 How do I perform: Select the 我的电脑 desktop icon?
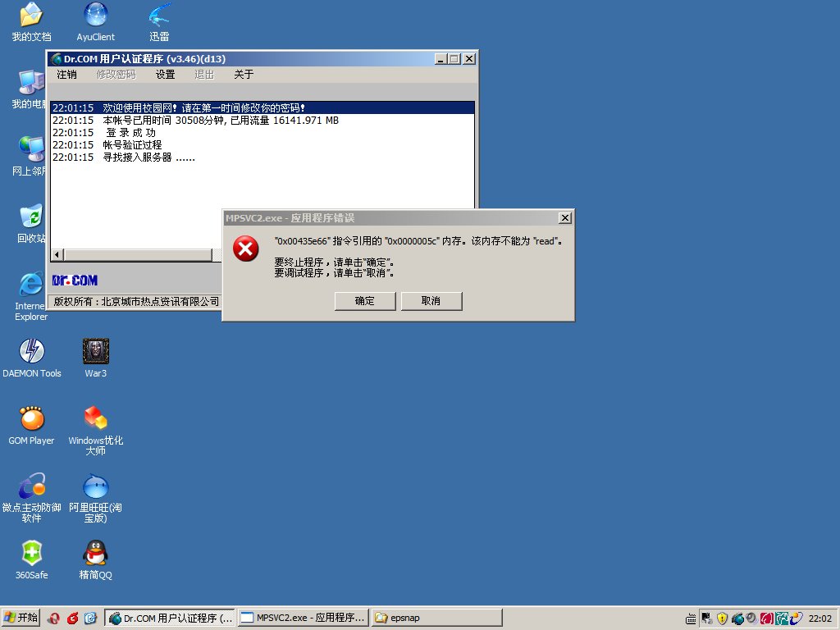[30, 89]
